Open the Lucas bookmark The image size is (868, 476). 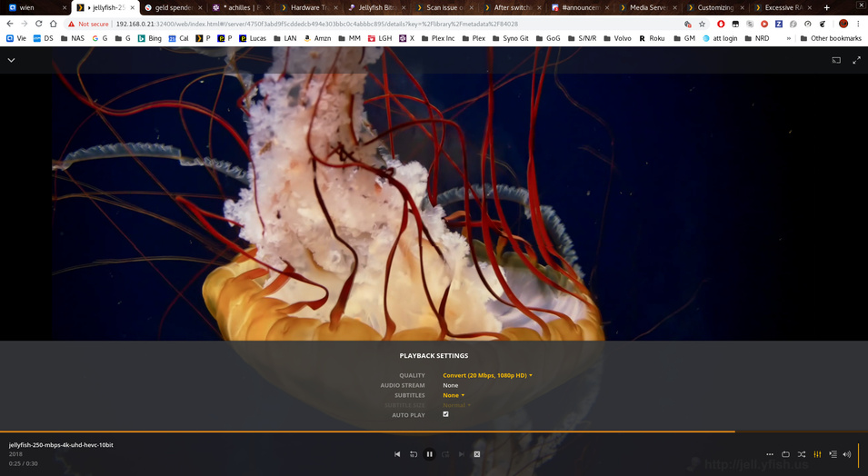[253, 38]
